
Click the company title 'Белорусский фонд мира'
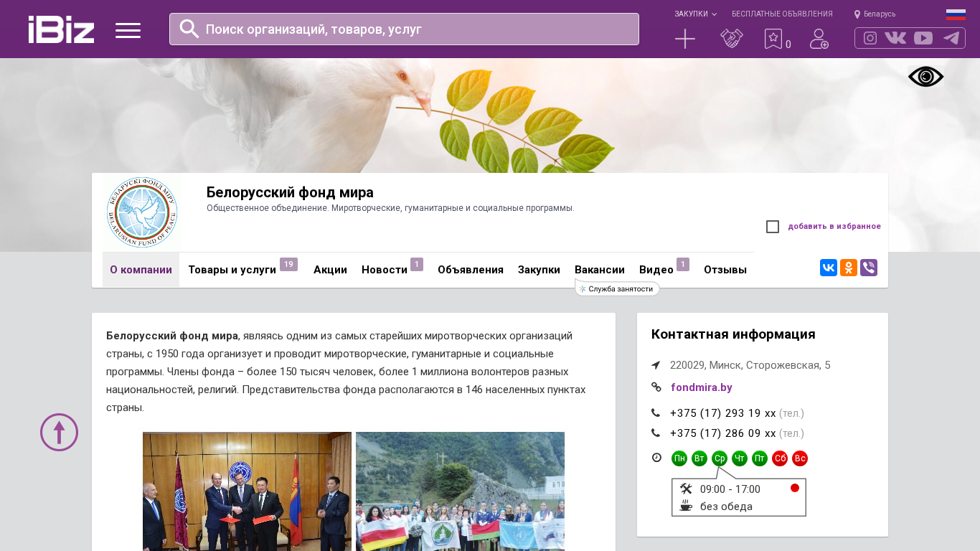click(x=290, y=192)
